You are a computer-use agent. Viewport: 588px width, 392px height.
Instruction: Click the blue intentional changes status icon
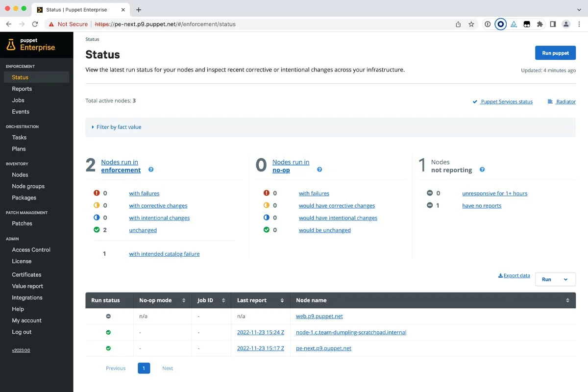pyautogui.click(x=96, y=218)
